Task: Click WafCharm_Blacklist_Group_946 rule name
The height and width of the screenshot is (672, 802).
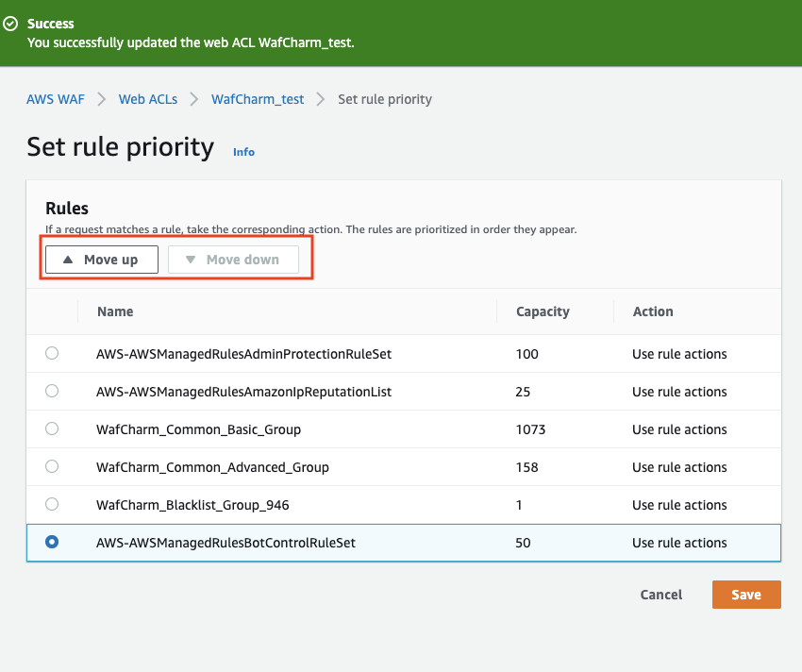Action: 192,505
